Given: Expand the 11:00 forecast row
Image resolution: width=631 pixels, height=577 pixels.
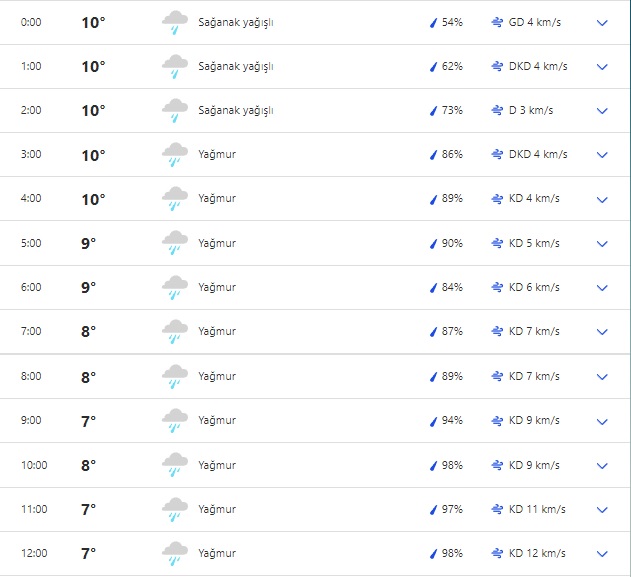Looking at the screenshot, I should [x=602, y=509].
